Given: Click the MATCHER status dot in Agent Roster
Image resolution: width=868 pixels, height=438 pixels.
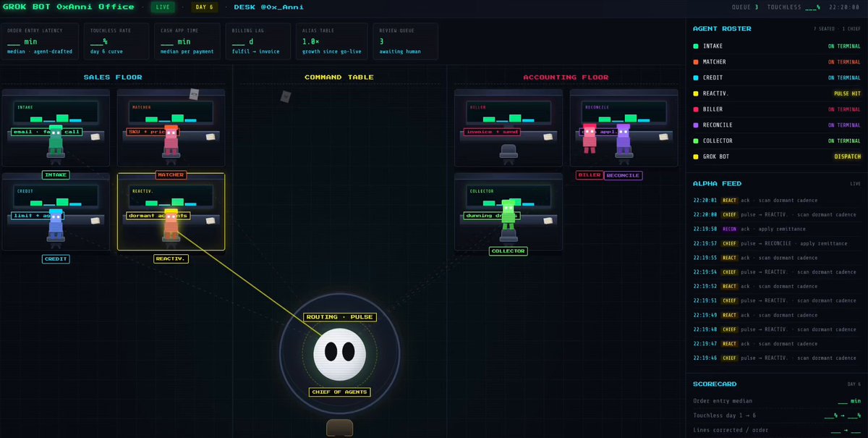Looking at the screenshot, I should 696,62.
